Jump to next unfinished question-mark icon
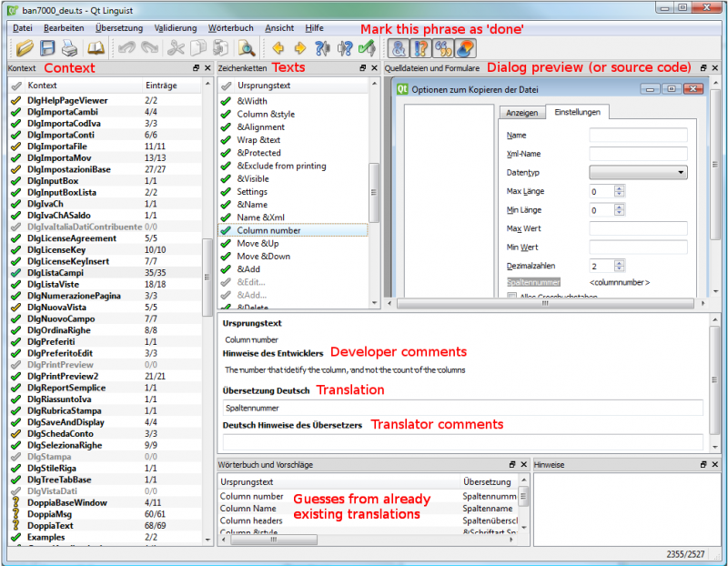Screen dimensions: 728x566 345,48
